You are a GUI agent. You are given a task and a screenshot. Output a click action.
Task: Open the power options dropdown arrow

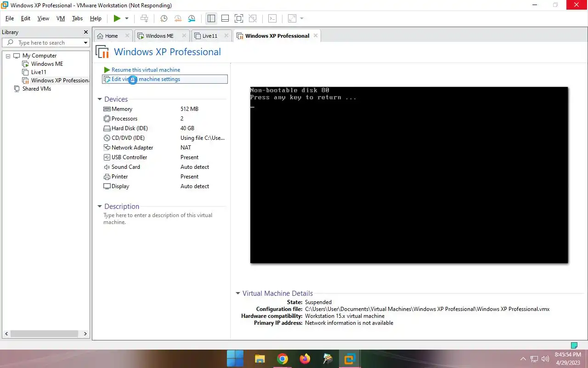pos(127,18)
